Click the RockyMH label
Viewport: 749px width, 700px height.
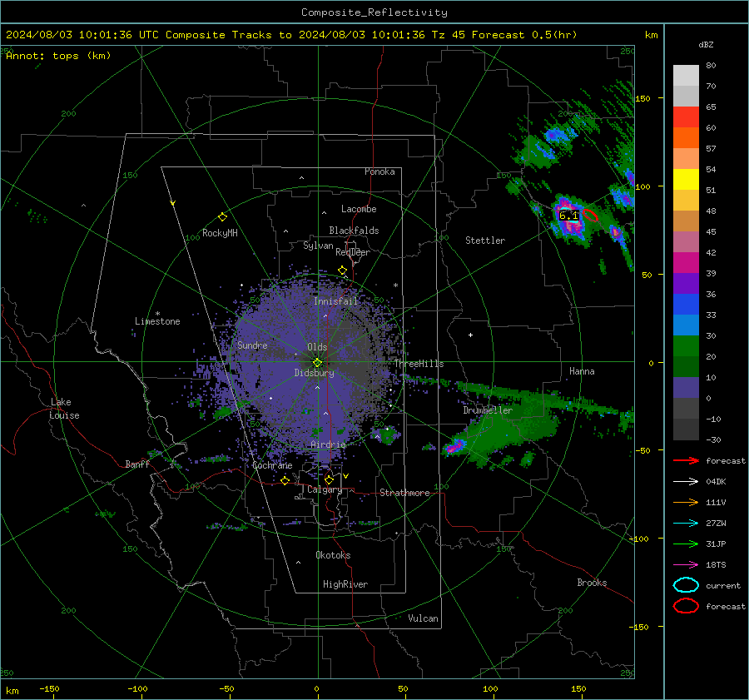[x=220, y=233]
